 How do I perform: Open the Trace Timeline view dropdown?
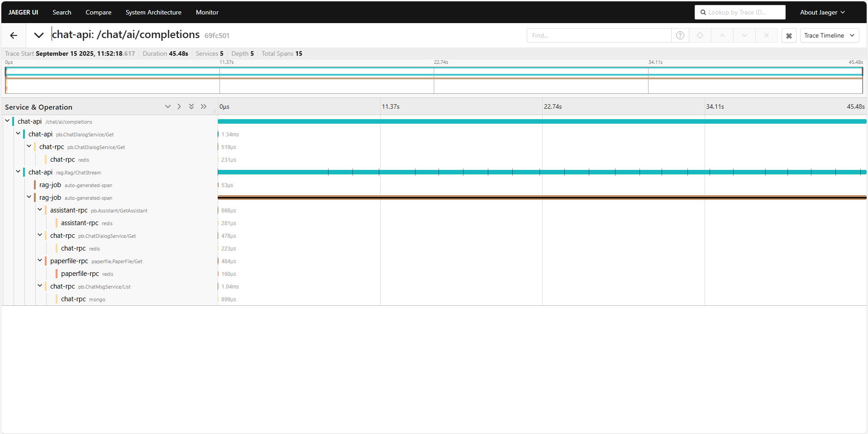pyautogui.click(x=830, y=35)
